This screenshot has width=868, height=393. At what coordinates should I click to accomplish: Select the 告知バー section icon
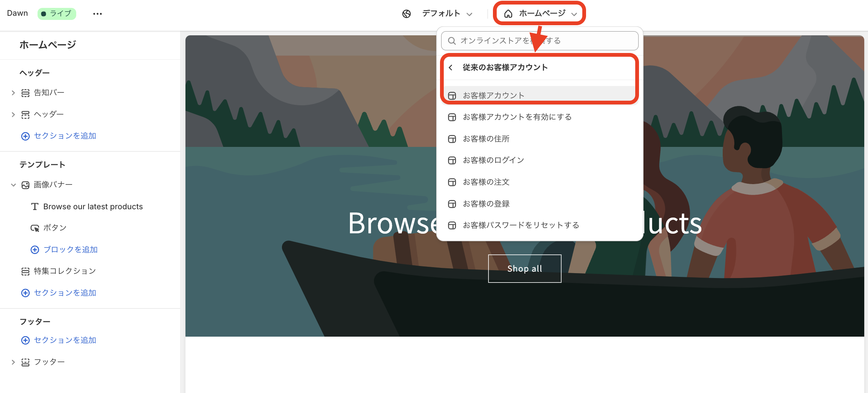point(25,92)
